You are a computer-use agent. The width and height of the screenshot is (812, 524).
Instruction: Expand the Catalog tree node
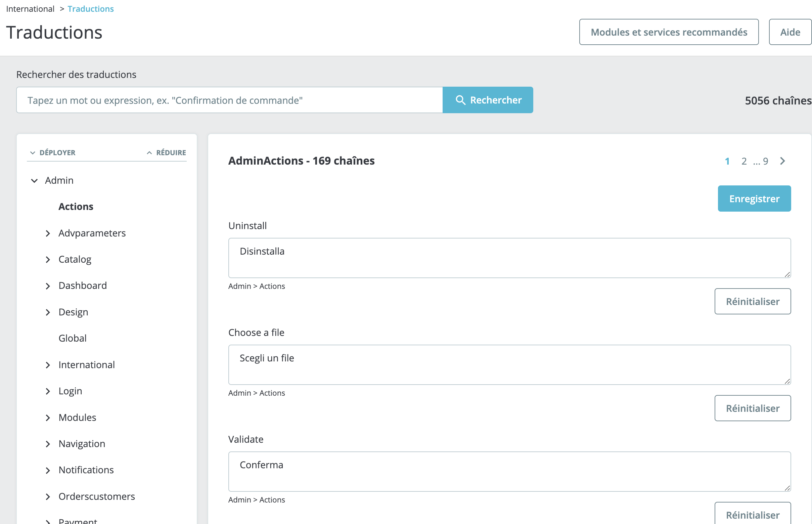point(48,260)
